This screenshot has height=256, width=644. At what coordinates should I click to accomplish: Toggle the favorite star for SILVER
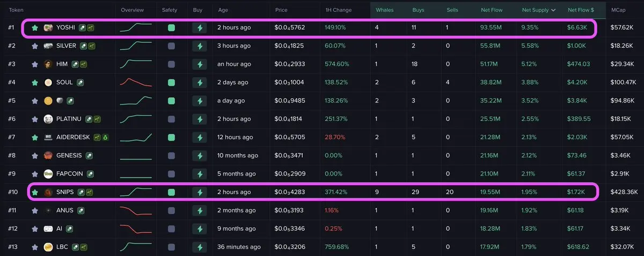pos(35,46)
